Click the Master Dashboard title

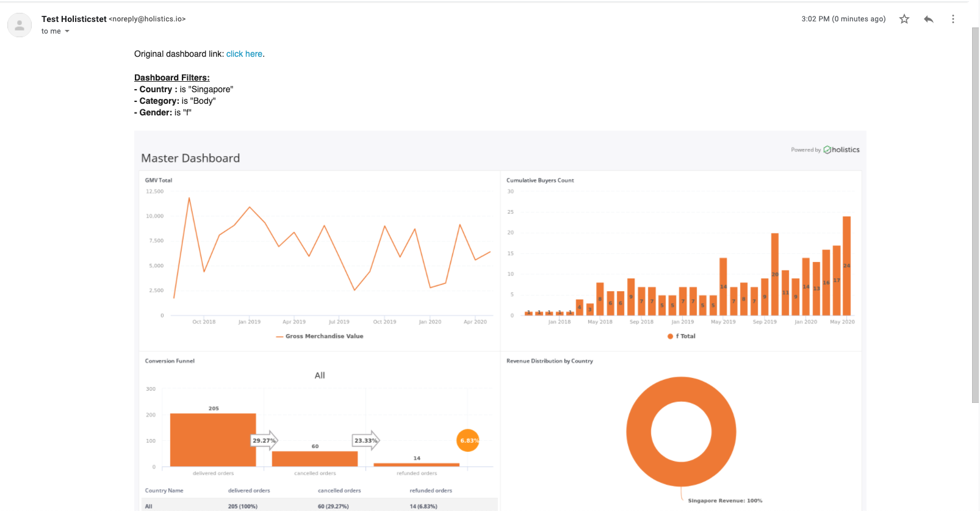190,158
